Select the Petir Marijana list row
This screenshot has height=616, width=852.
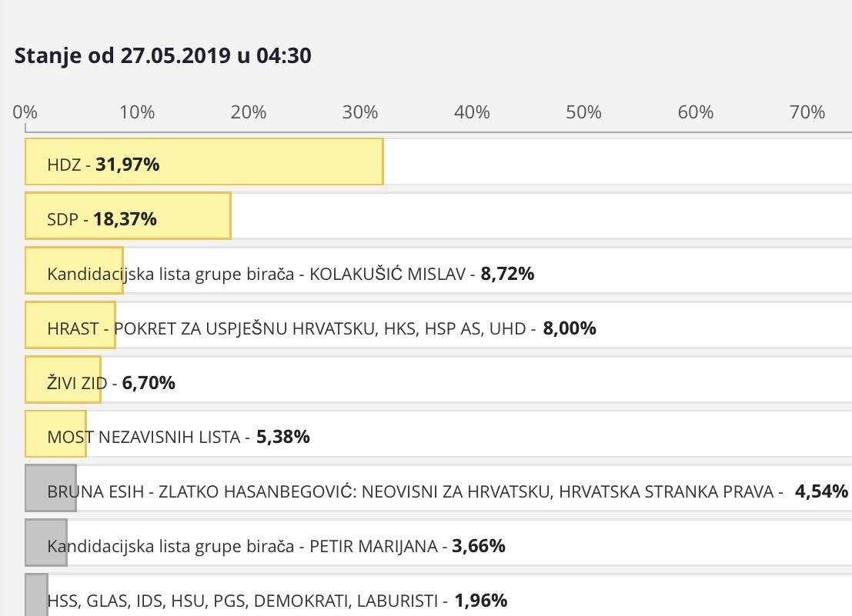[276, 546]
